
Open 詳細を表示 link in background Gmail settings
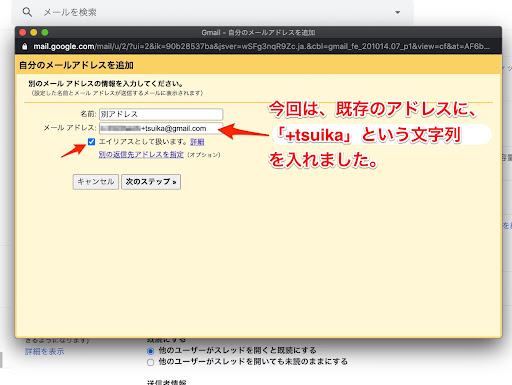45,351
